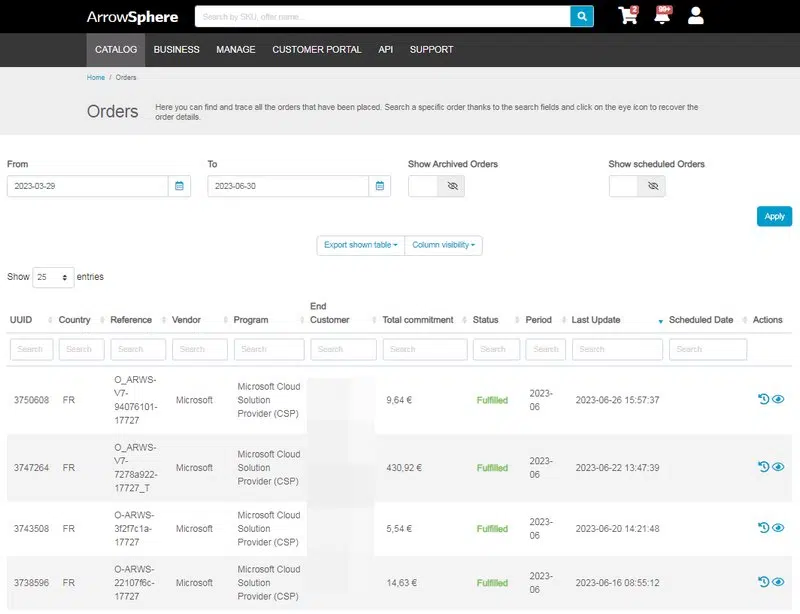Open the notifications bell icon

662,16
